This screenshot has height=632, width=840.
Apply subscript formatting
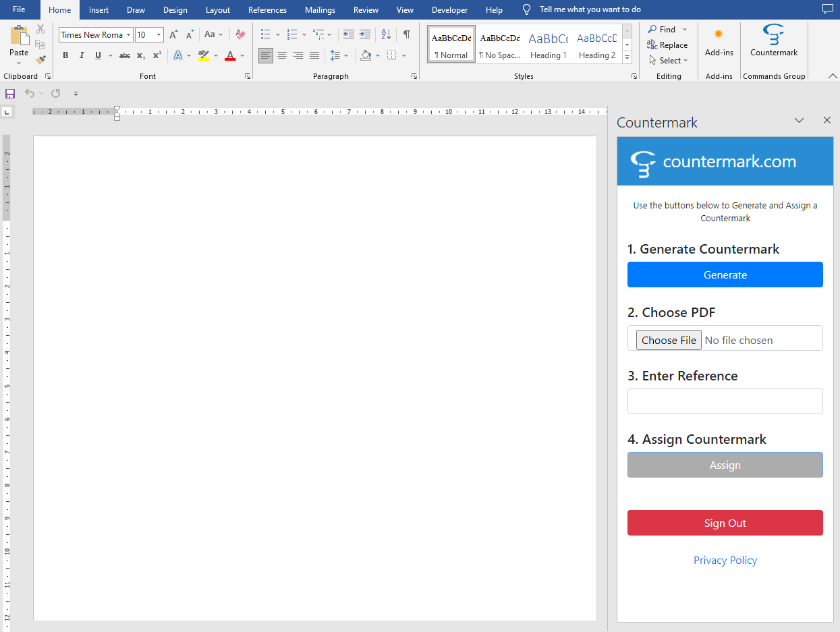pos(141,55)
